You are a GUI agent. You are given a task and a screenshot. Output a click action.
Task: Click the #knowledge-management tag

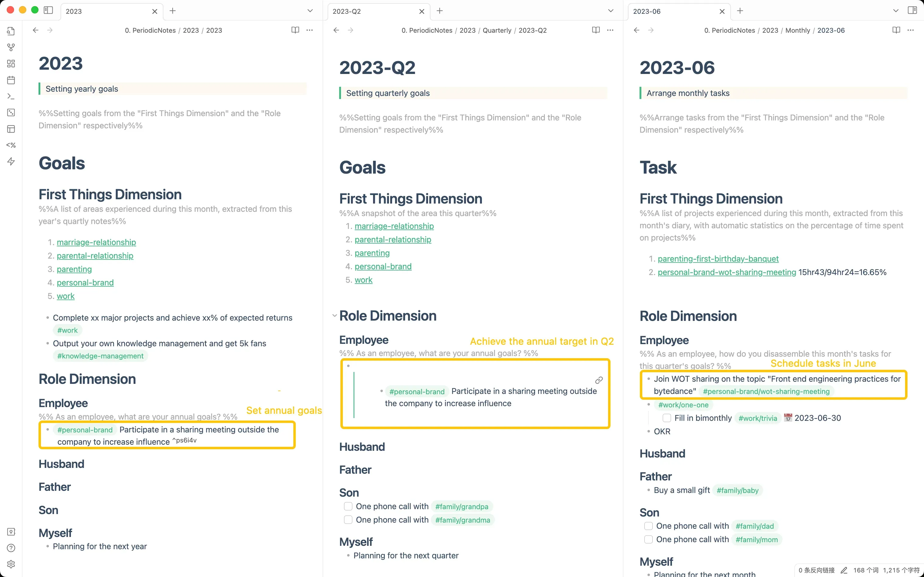point(100,356)
